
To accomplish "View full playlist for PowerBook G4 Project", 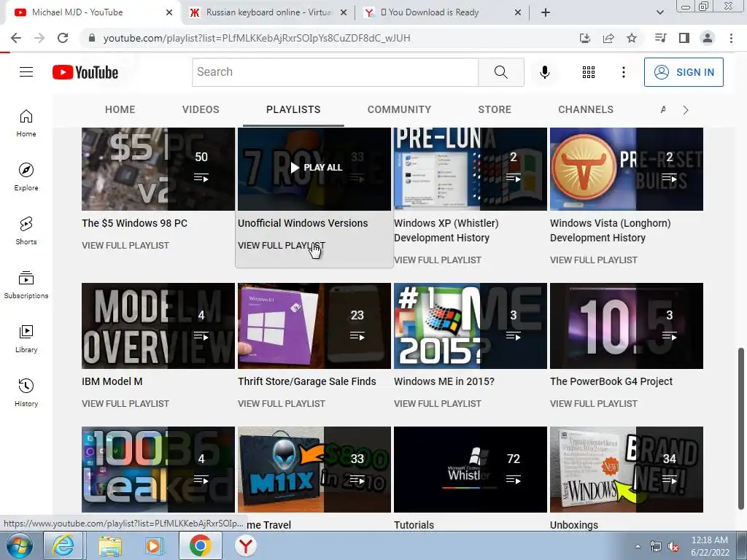I will pyautogui.click(x=594, y=404).
